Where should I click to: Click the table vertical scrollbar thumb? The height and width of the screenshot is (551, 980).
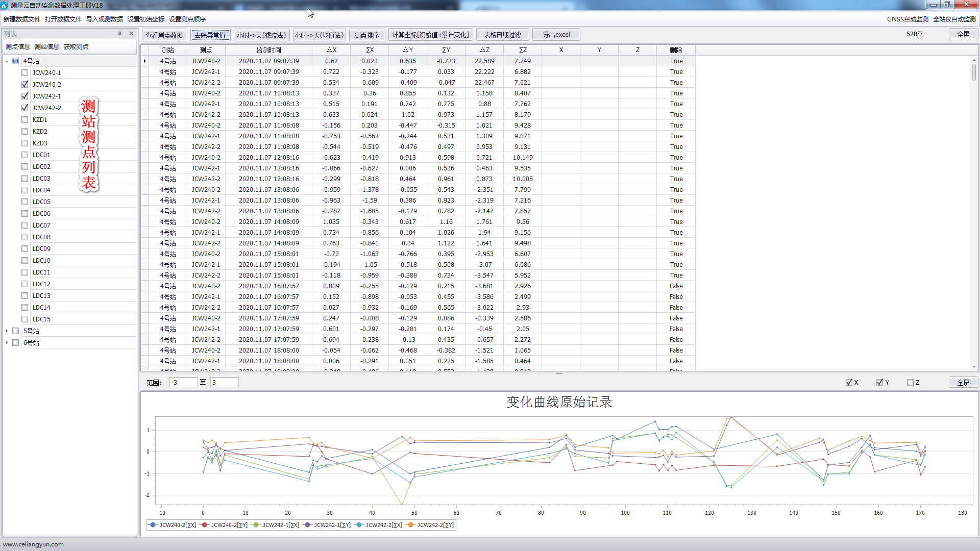[974, 72]
